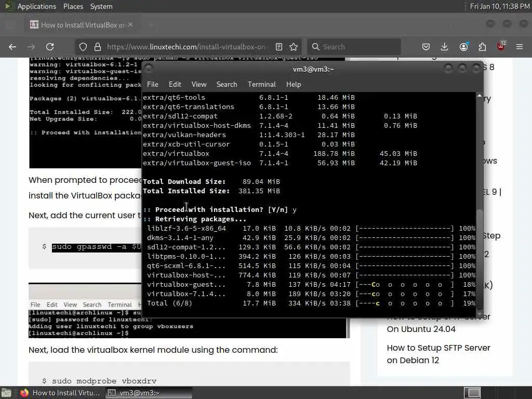
Task: Close the VirtualBox article tab
Action: tap(130, 25)
